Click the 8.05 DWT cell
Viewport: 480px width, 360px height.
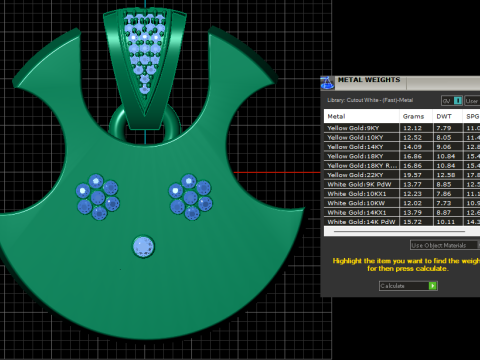coord(447,137)
